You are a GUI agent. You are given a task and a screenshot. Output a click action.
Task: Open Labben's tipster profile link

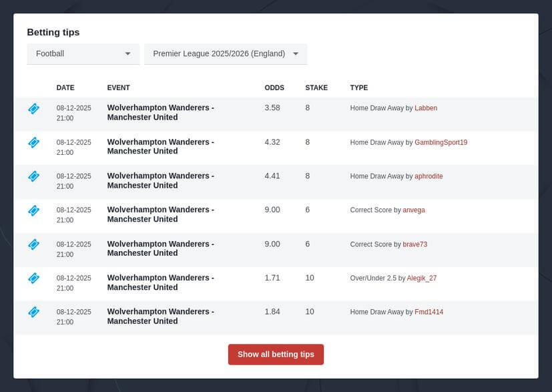[426, 108]
